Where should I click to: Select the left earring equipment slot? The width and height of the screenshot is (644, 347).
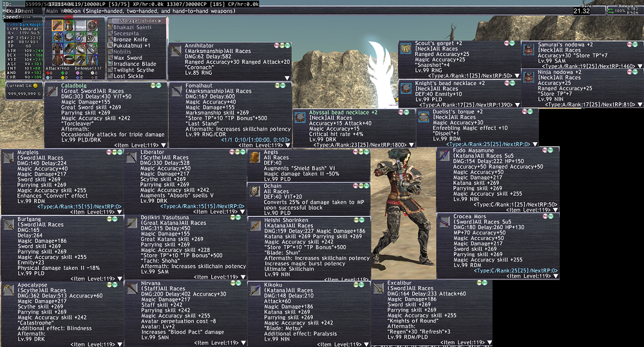[x=81, y=37]
